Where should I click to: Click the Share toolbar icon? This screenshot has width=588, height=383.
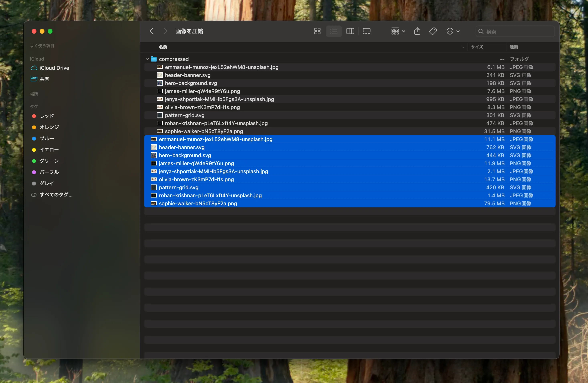click(x=417, y=31)
